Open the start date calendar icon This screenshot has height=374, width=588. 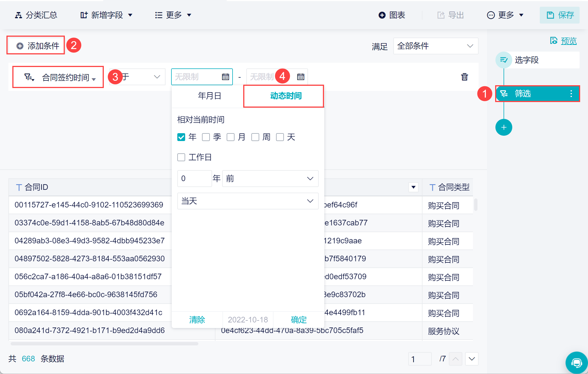225,77
